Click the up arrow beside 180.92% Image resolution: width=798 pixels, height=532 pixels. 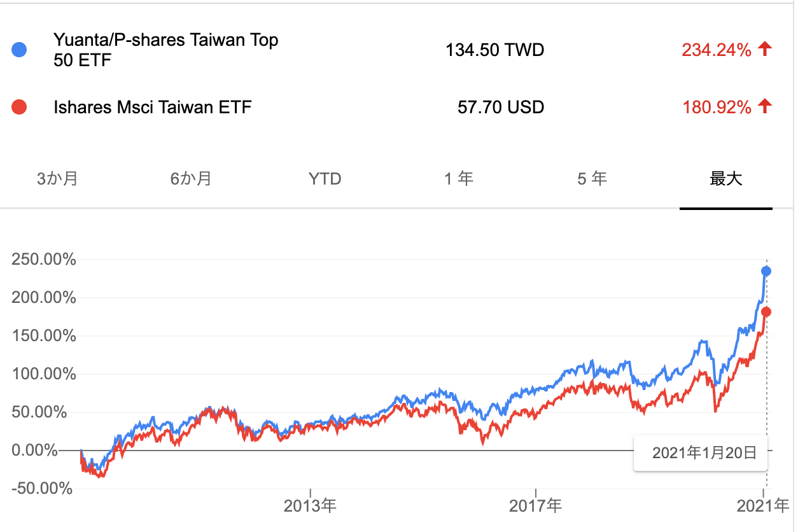click(766, 106)
